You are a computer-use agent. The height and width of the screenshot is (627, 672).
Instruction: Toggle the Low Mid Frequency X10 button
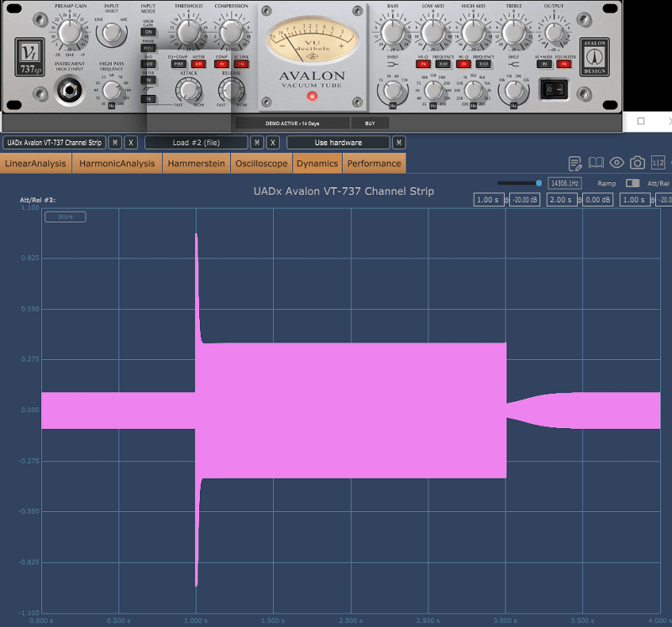(x=443, y=65)
